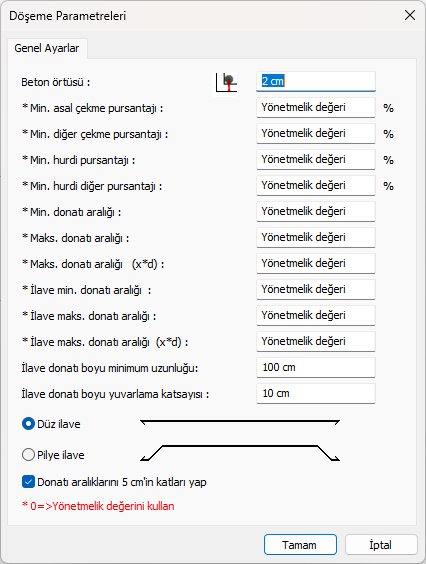Close the Döşeme Parametreleri dialog
The width and height of the screenshot is (426, 564).
coord(410,15)
